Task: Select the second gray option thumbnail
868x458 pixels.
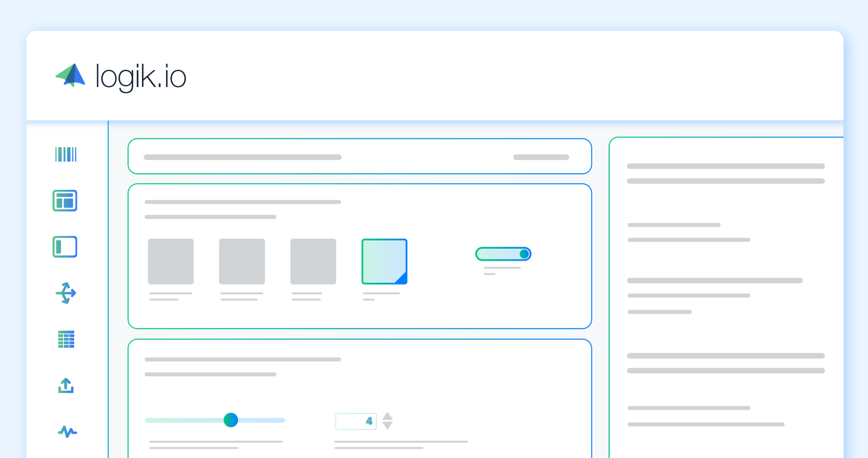Action: click(242, 261)
